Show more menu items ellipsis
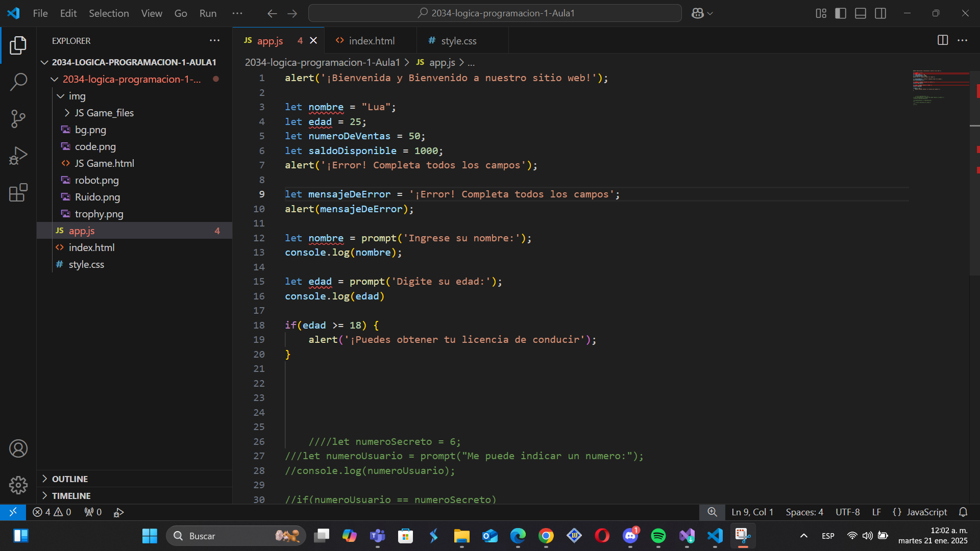Image resolution: width=980 pixels, height=551 pixels. [237, 13]
